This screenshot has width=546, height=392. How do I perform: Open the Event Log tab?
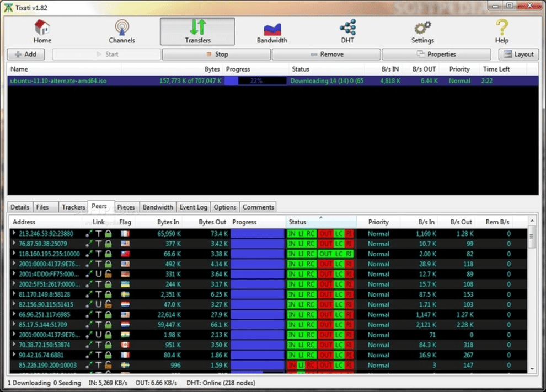[193, 207]
